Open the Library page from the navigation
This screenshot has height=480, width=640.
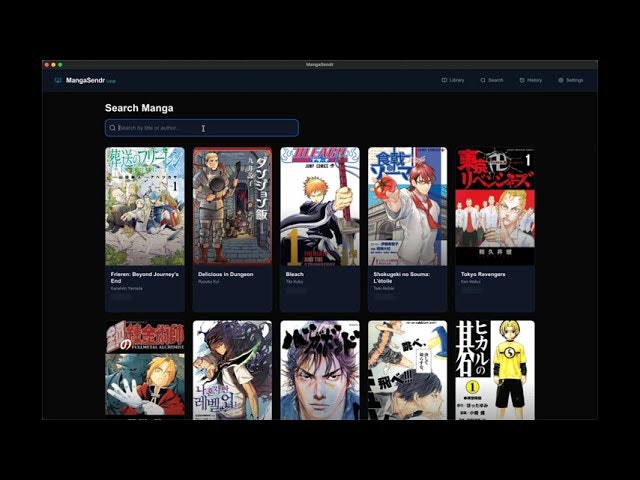coord(453,80)
